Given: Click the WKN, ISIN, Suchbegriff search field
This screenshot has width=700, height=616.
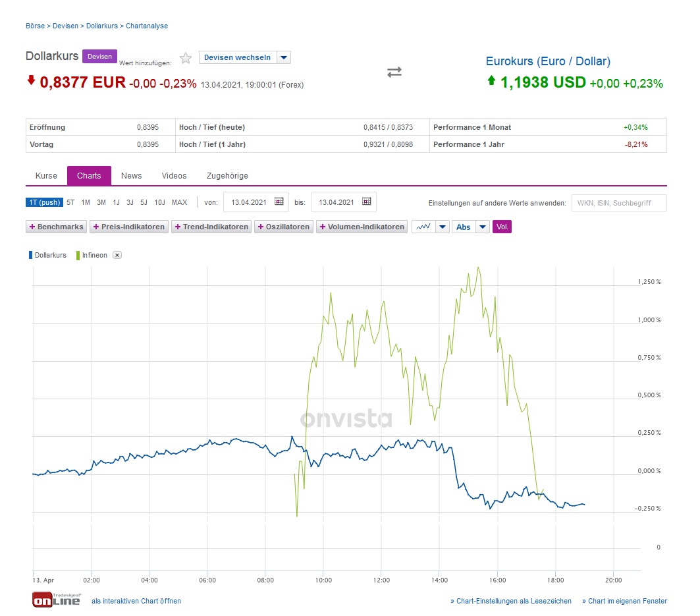Looking at the screenshot, I should [618, 203].
